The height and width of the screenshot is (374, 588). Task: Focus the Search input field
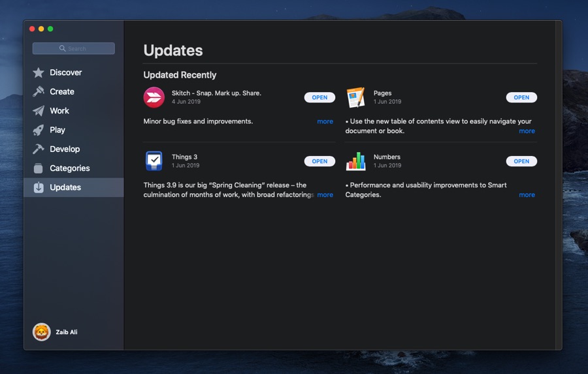(73, 48)
